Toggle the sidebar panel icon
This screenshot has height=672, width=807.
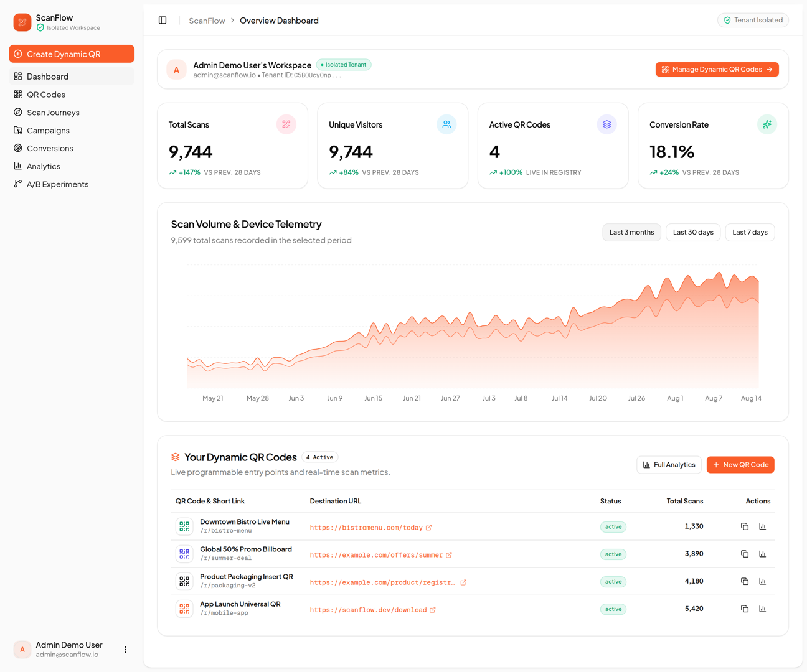(x=163, y=21)
